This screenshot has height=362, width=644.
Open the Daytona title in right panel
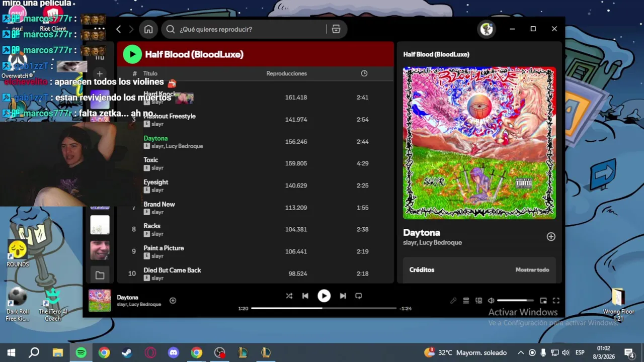(x=422, y=233)
